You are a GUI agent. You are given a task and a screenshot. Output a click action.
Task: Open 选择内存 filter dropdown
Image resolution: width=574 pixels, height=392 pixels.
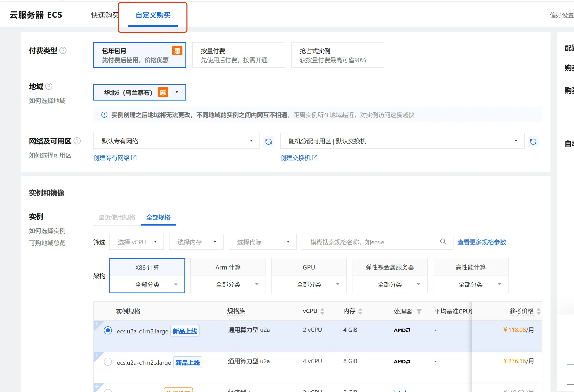(x=196, y=242)
